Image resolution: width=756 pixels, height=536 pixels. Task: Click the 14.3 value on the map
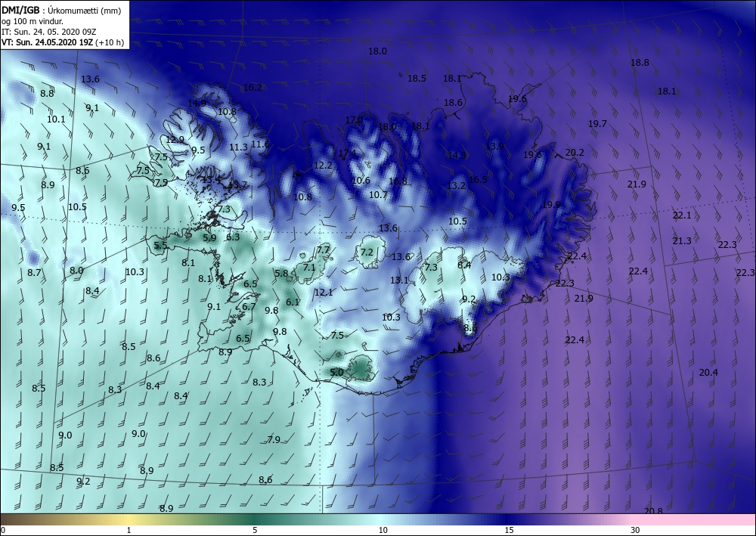[457, 155]
